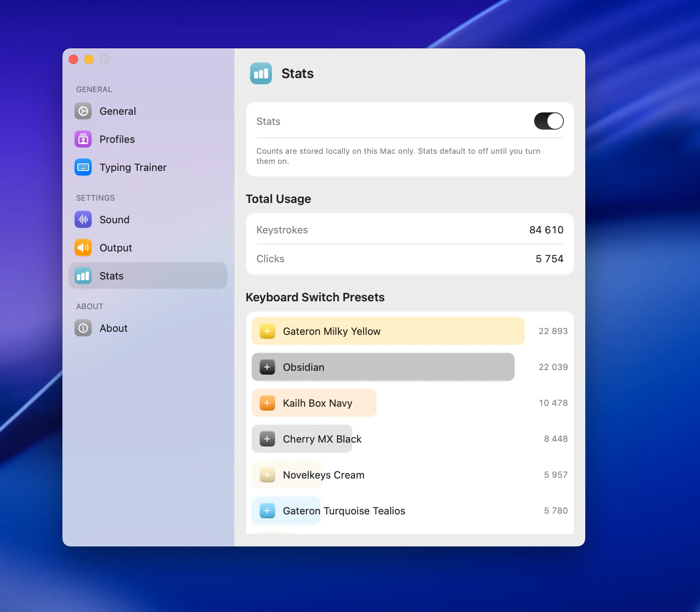The image size is (700, 612).
Task: Click the 10 478 preset count
Action: point(553,403)
